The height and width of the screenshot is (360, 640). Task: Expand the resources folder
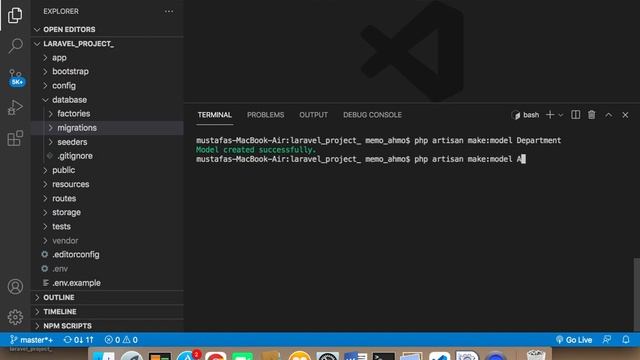click(108, 184)
